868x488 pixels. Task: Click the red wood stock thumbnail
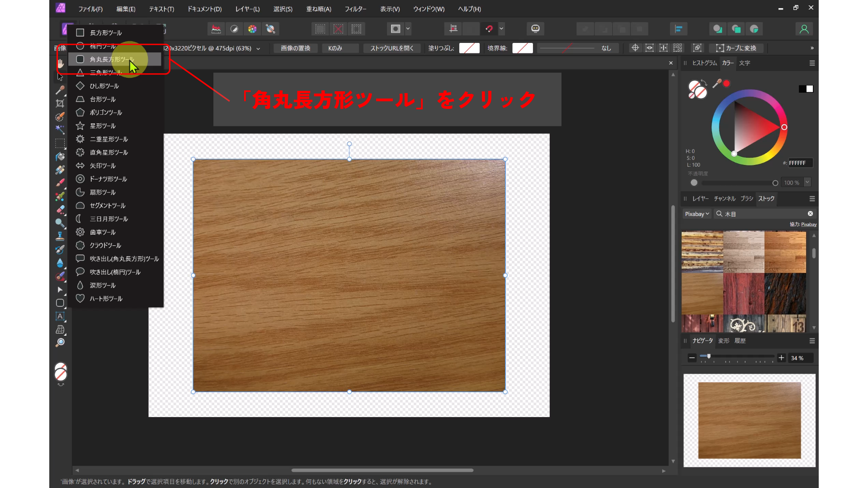(744, 294)
